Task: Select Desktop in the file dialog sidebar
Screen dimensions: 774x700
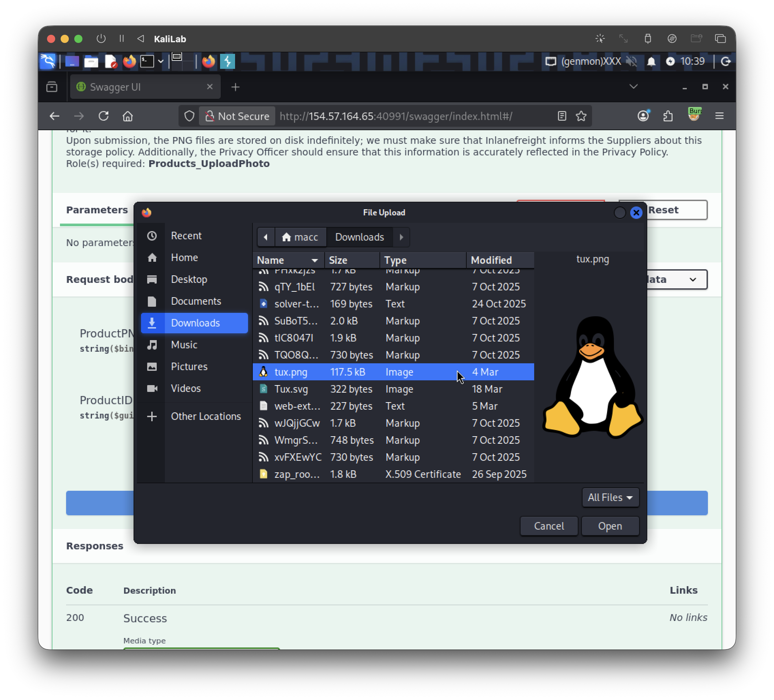Action: (x=194, y=279)
